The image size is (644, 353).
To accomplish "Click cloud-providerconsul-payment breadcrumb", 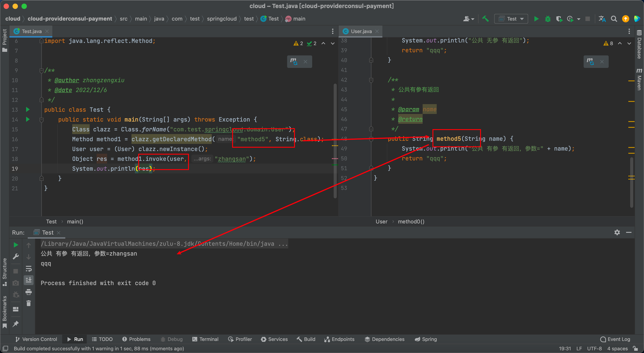I will pyautogui.click(x=70, y=19).
